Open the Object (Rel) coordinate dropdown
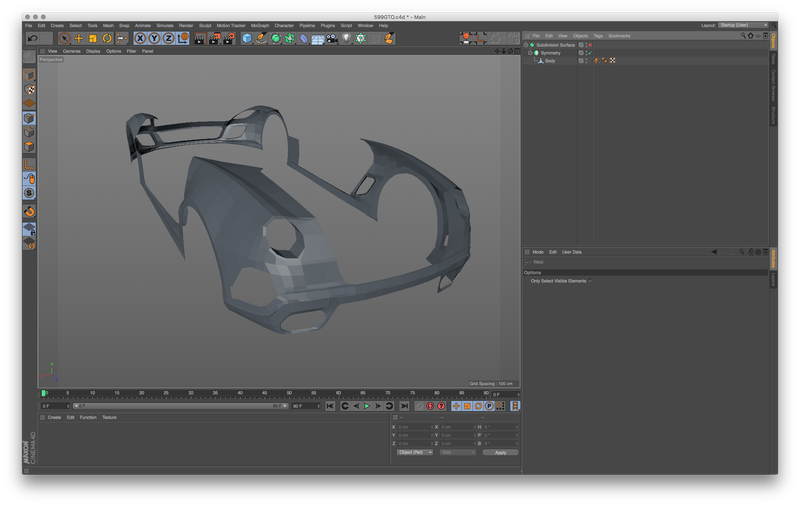Image resolution: width=800 pixels, height=506 pixels. pyautogui.click(x=415, y=452)
